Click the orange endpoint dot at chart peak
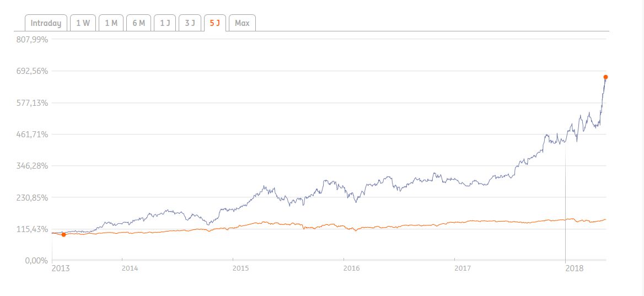This screenshot has width=644, height=296. click(x=605, y=77)
